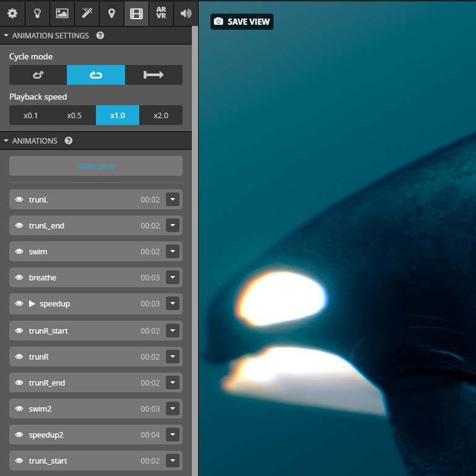The height and width of the screenshot is (476, 476).
Task: Select the play-once cycle mode
Action: 154,75
